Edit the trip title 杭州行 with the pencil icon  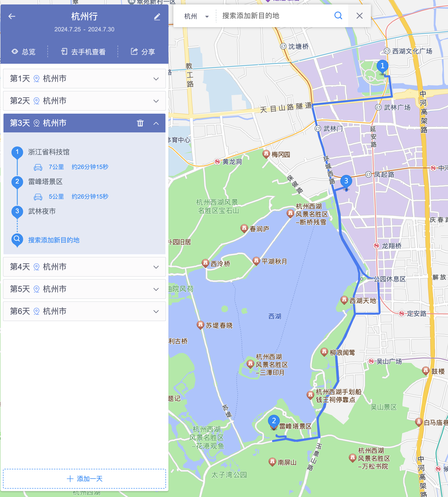(157, 17)
